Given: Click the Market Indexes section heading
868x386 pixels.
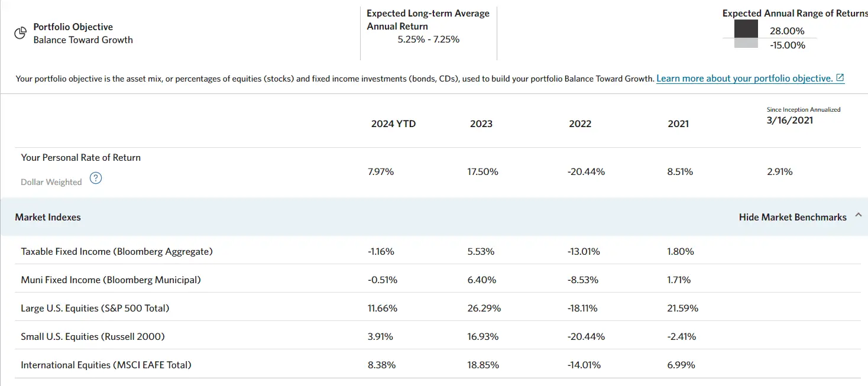Looking at the screenshot, I should click(48, 217).
